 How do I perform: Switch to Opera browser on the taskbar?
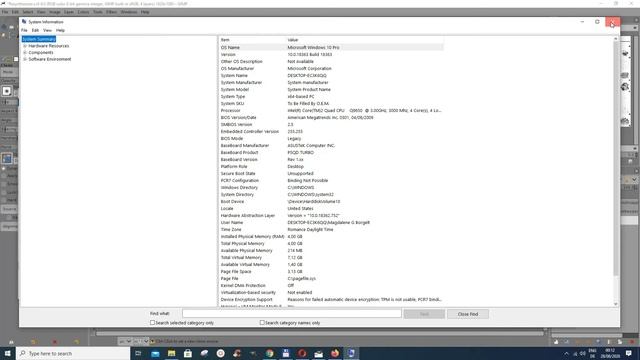(x=302, y=353)
